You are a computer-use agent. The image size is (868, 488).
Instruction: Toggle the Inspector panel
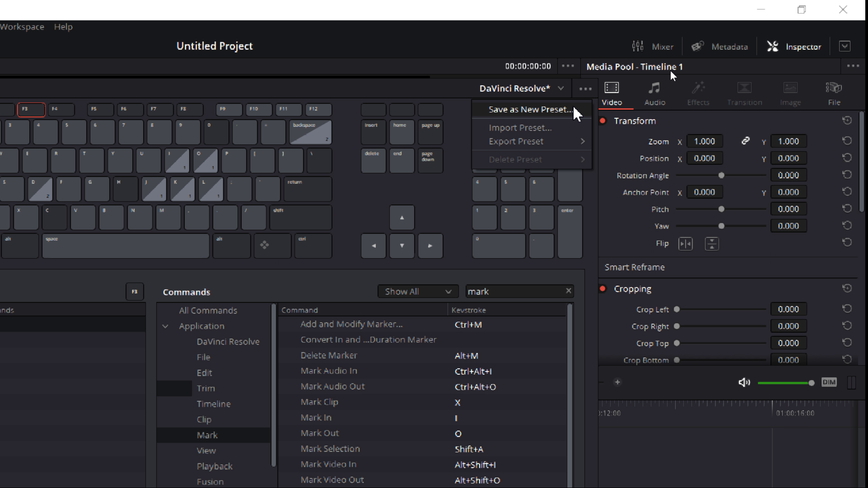(794, 47)
